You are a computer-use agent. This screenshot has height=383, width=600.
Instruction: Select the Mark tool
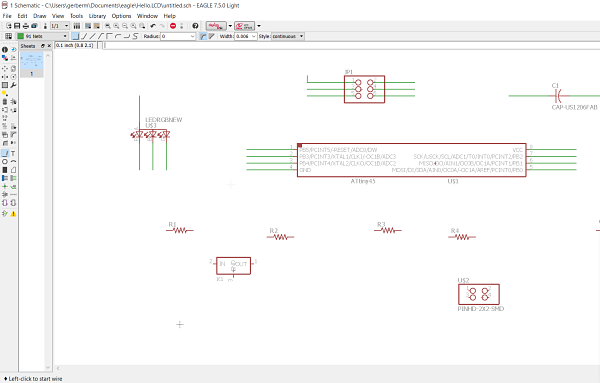pyautogui.click(x=13, y=58)
